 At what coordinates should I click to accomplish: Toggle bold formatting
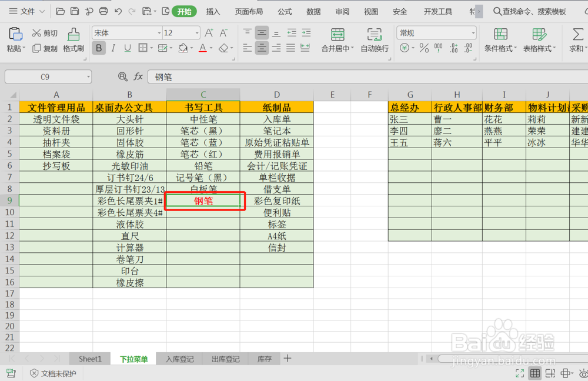tap(99, 48)
